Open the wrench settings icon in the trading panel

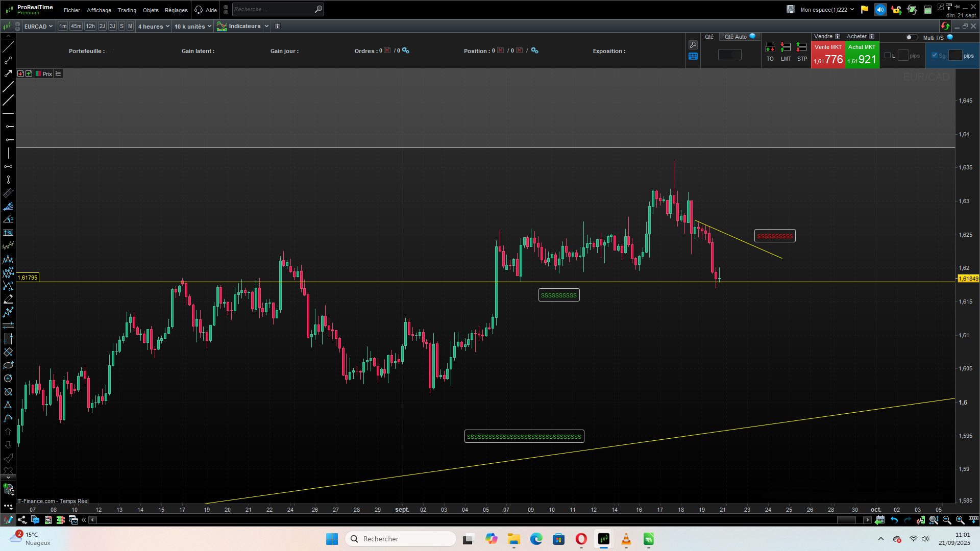[x=693, y=45]
